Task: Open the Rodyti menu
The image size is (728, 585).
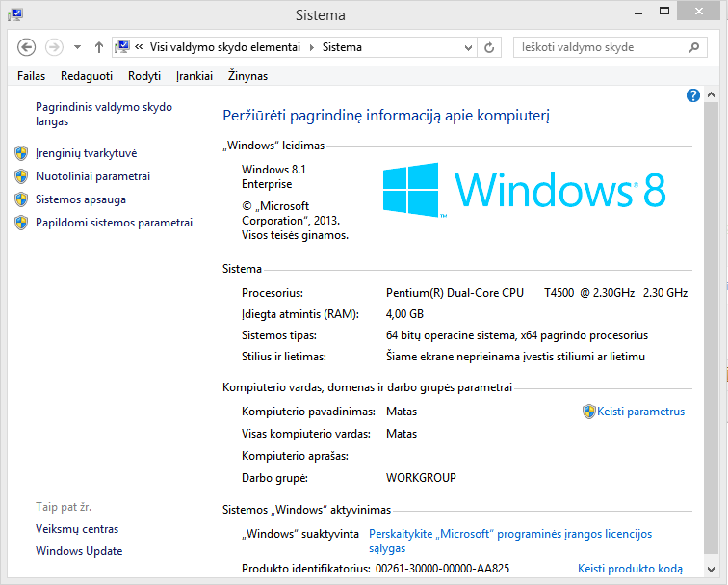Action: point(144,76)
